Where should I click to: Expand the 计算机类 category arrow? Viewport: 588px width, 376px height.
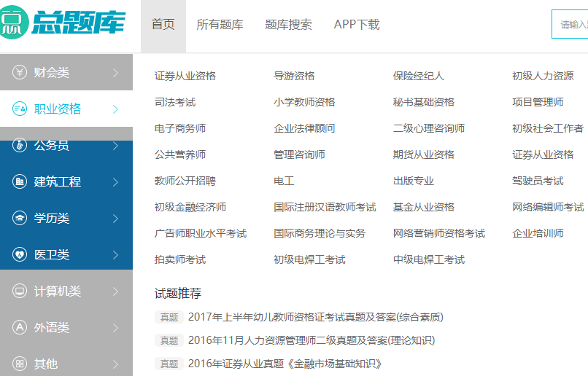[115, 291]
